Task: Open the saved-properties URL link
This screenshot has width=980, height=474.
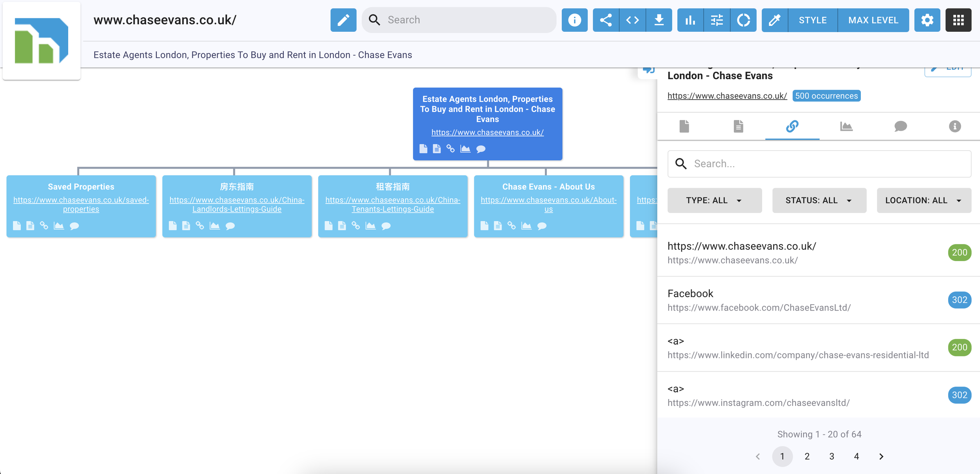Action: pos(81,204)
